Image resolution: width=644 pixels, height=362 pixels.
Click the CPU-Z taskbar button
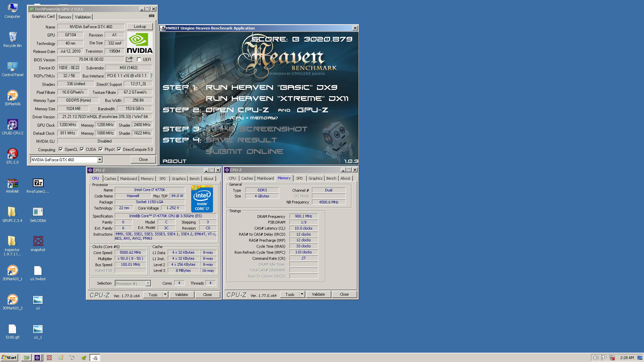37,358
